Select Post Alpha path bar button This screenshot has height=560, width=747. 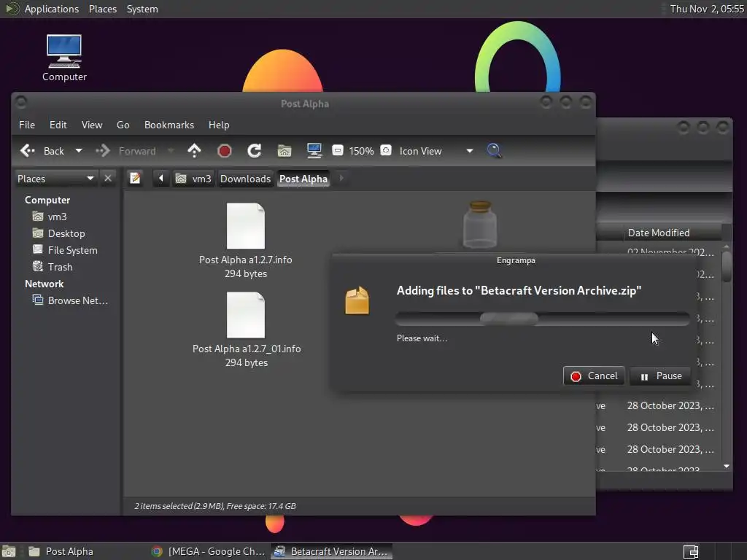(303, 179)
